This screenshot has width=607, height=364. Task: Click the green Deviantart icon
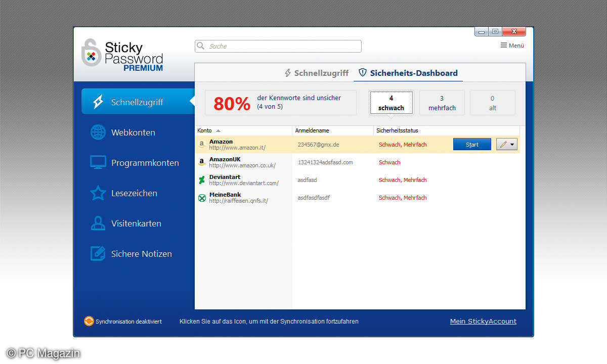(x=202, y=180)
